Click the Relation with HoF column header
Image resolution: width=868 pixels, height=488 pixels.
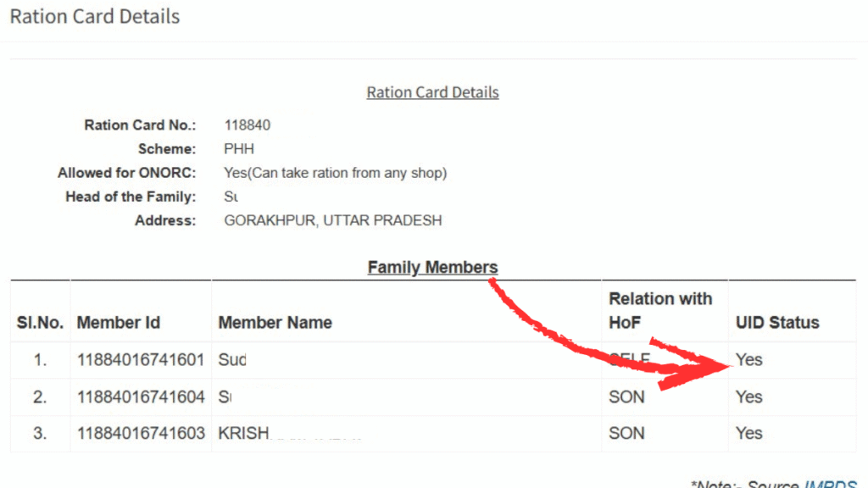click(659, 310)
